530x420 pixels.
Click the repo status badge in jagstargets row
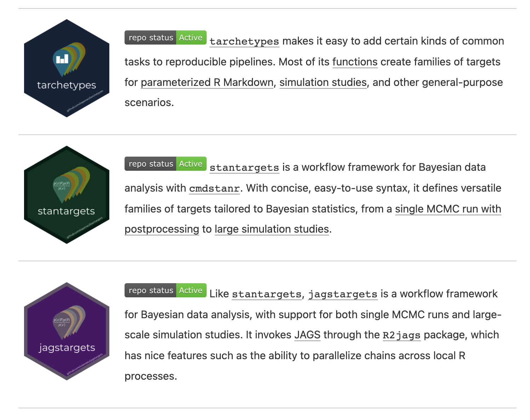pos(165,290)
